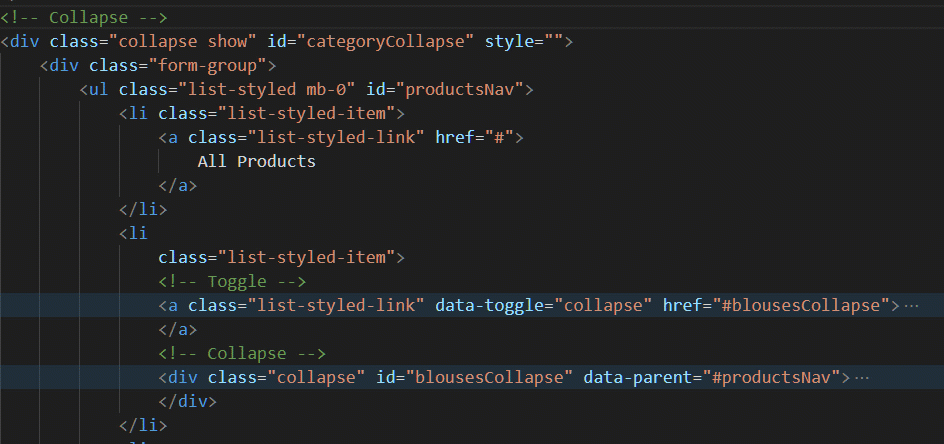Click id value "productsNav" on the ul line
Screen dimensions: 944x444
(459, 89)
